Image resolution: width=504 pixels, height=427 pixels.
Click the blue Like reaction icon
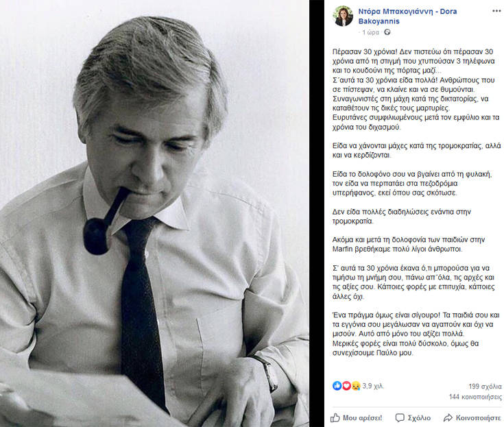coord(337,387)
